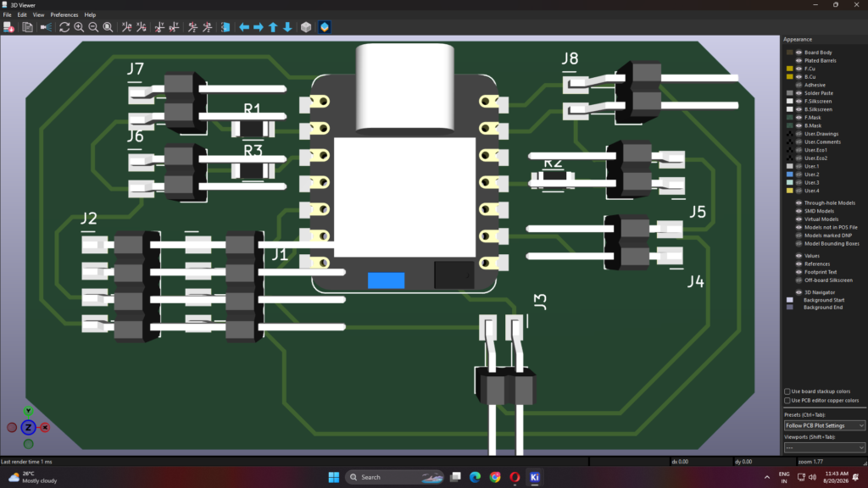Open the Presets dropdown Follow PCB Plot Settings
Screen dimensions: 868x488
click(x=824, y=425)
